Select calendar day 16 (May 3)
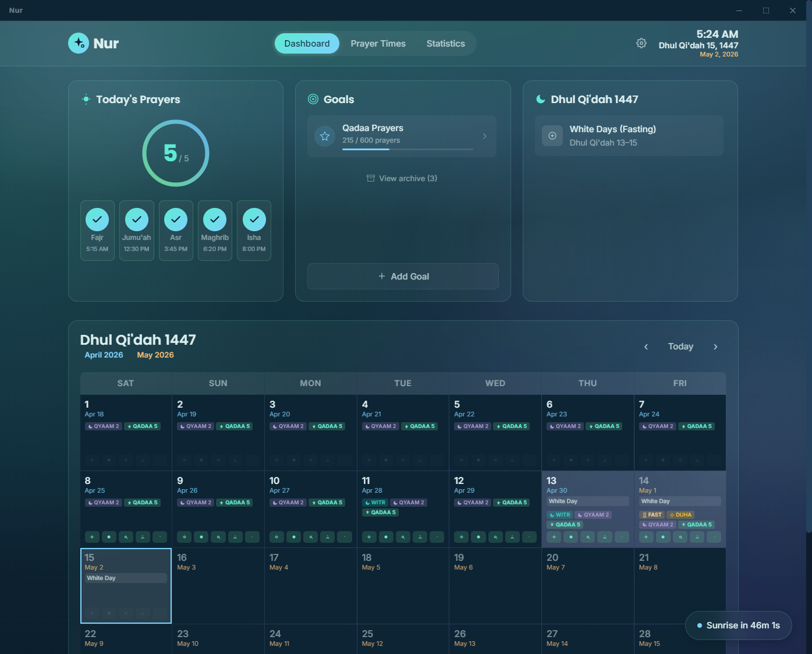This screenshot has height=654, width=812. click(x=218, y=586)
